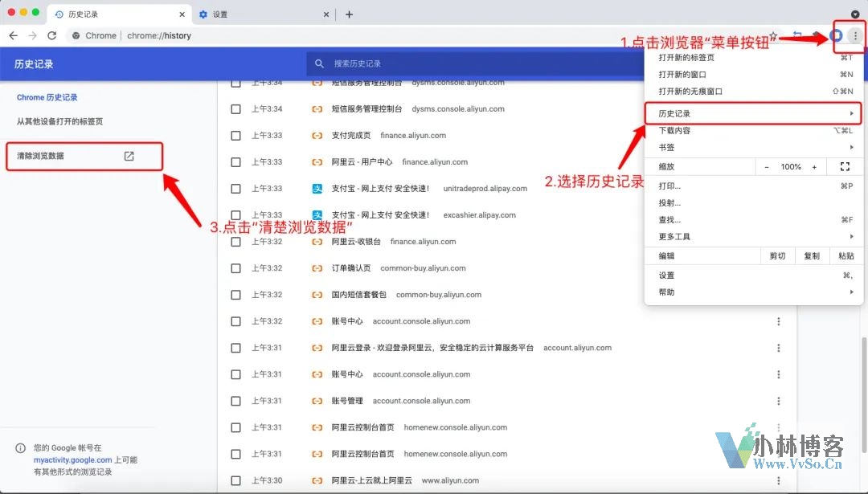This screenshot has height=494, width=868.
Task: Tick checkbox for 阿里云-上云就上阿里云 entry
Action: click(235, 480)
